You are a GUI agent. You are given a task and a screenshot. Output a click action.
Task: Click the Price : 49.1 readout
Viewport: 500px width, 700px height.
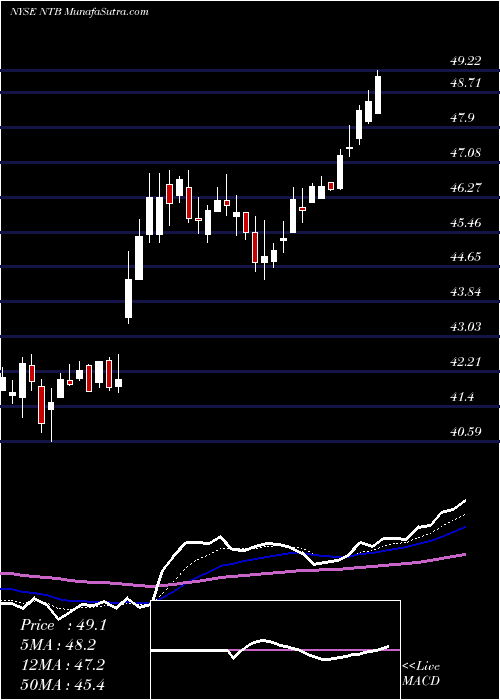click(63, 625)
